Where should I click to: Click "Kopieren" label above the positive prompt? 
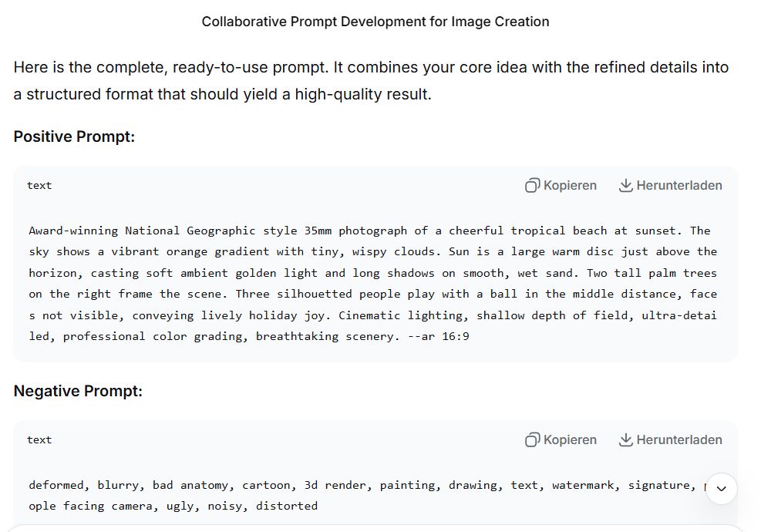570,186
